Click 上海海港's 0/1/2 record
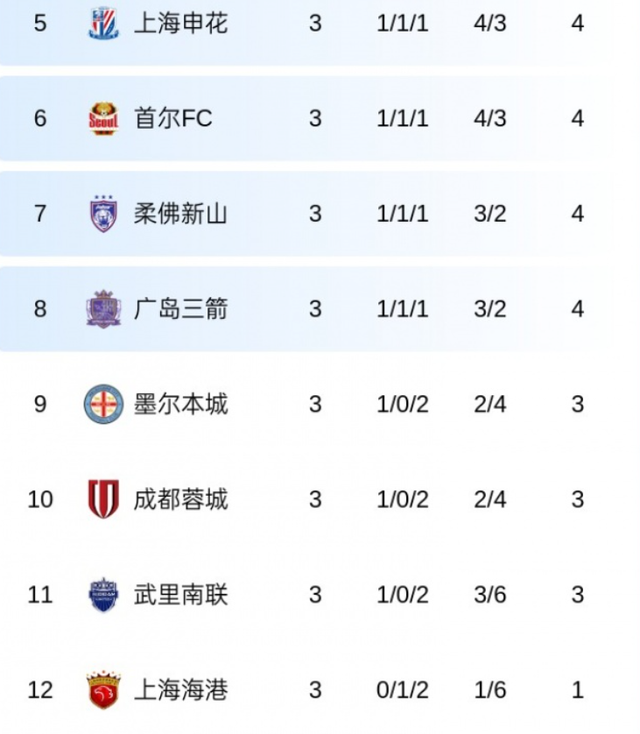Screen dimensions: 640x734 click(402, 690)
